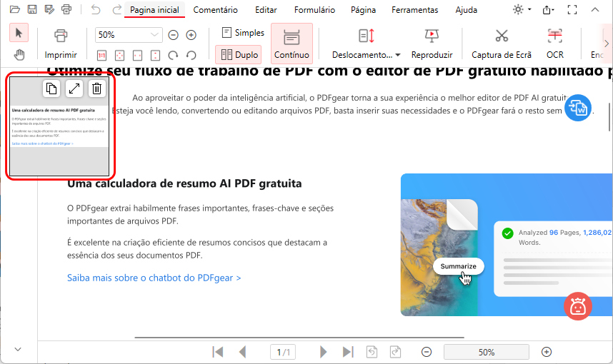The image size is (613, 364).
Task: Collapse the ribbon with the up chevron
Action: coord(595,10)
